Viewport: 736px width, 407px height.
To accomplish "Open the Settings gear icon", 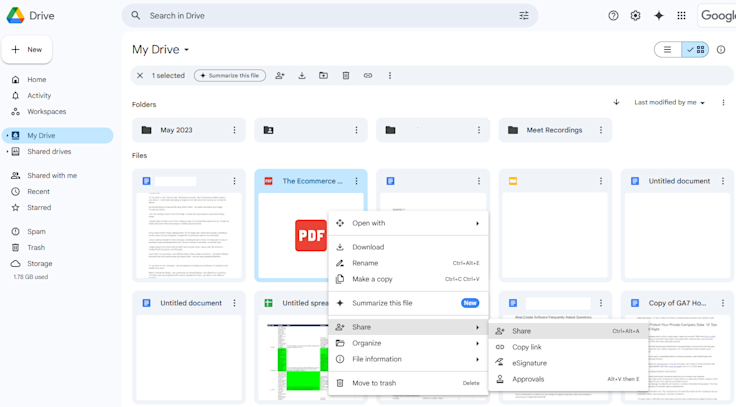I will tap(635, 15).
